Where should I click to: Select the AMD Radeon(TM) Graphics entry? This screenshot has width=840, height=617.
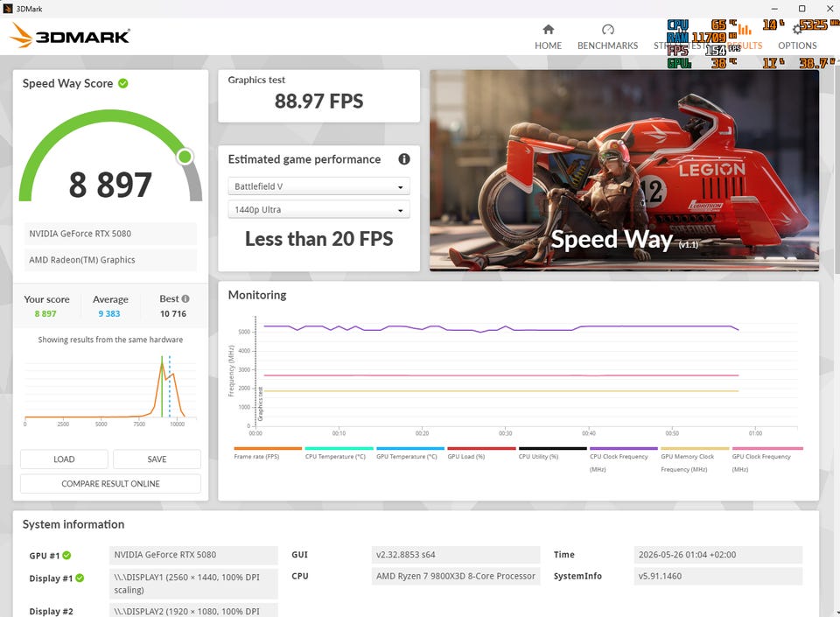tap(110, 260)
